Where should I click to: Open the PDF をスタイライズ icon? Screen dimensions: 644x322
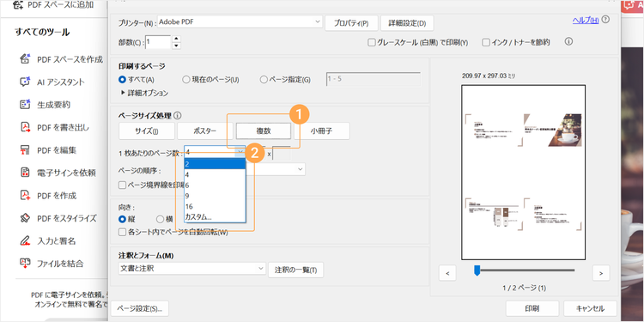pos(25,218)
